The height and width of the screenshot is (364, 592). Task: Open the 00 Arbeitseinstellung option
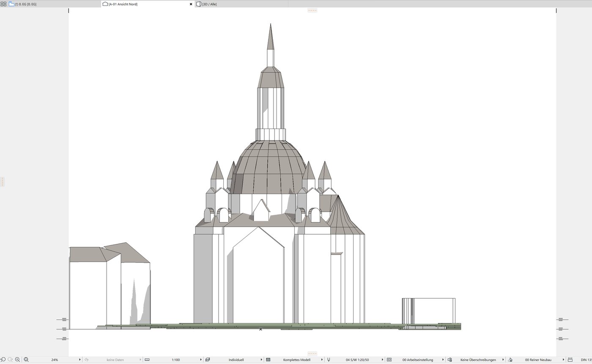[418, 360]
